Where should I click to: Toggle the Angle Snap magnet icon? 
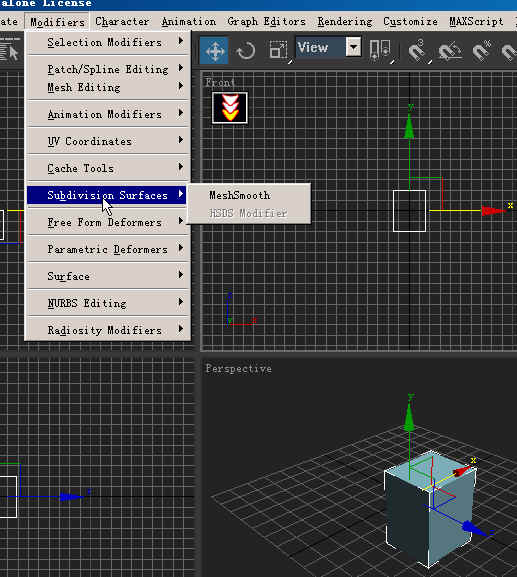tap(450, 51)
